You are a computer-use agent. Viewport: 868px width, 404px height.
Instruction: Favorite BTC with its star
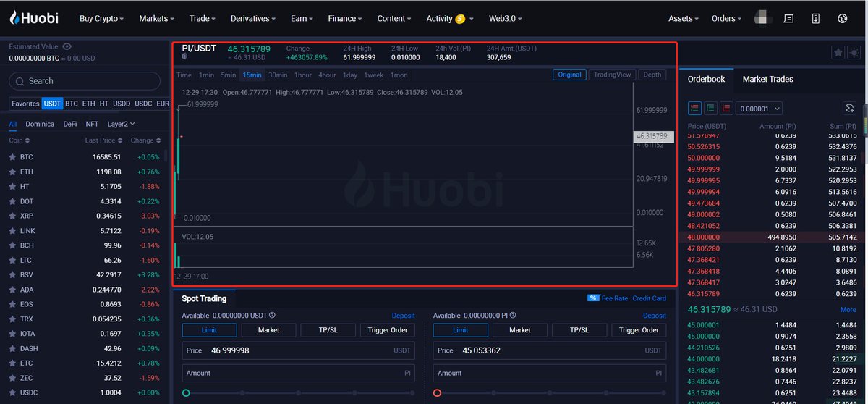coord(12,157)
